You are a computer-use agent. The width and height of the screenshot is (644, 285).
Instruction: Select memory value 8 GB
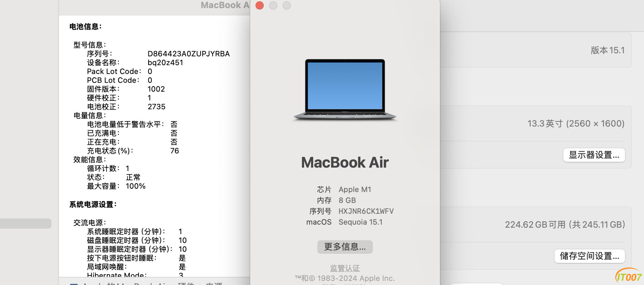point(347,200)
